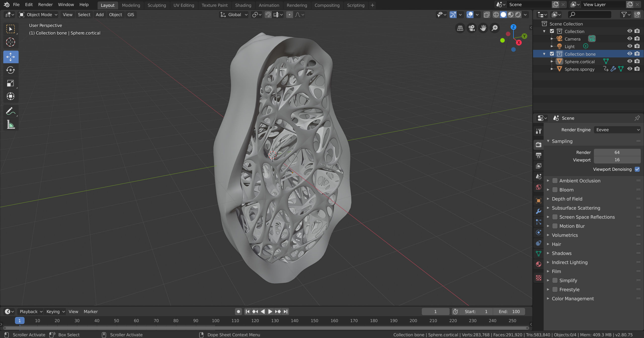Select the Transform tool
The width and height of the screenshot is (644, 338).
pos(11,96)
